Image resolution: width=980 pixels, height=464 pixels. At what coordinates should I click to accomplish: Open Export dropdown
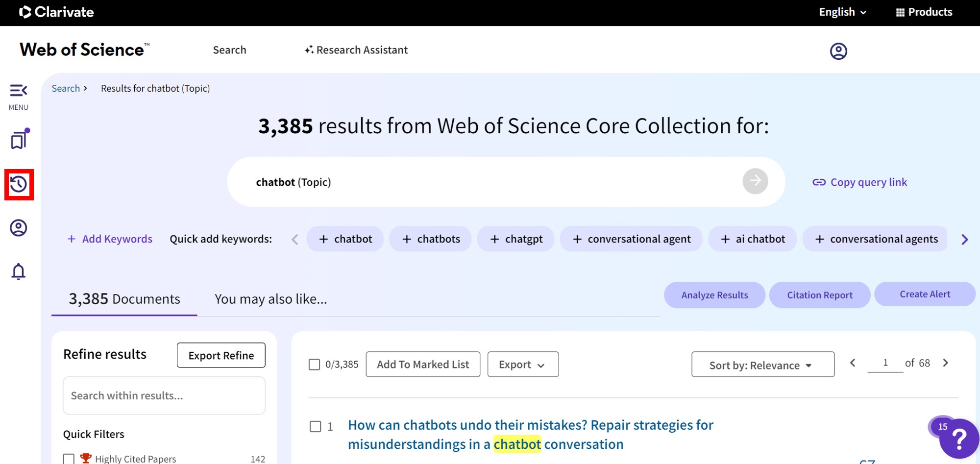point(523,364)
